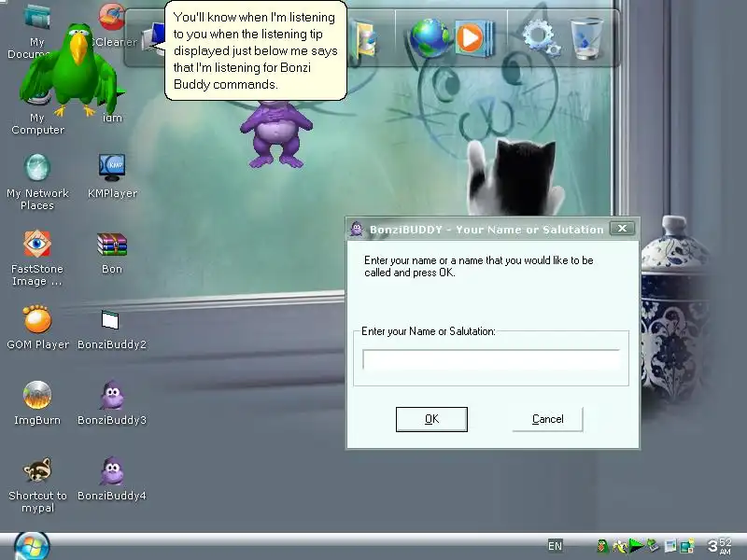The image size is (747, 560).
Task: Launch ImgBurn from the desktop
Action: (x=37, y=403)
